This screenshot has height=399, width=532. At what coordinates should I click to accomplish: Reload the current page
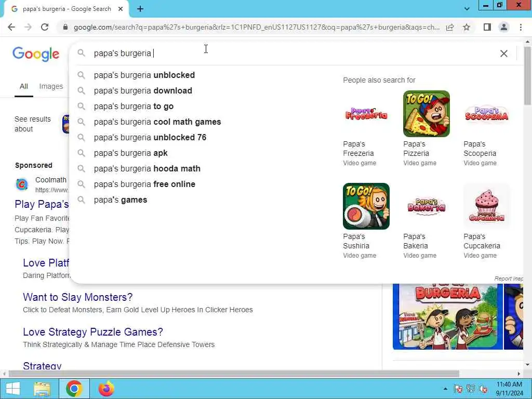pos(45,27)
